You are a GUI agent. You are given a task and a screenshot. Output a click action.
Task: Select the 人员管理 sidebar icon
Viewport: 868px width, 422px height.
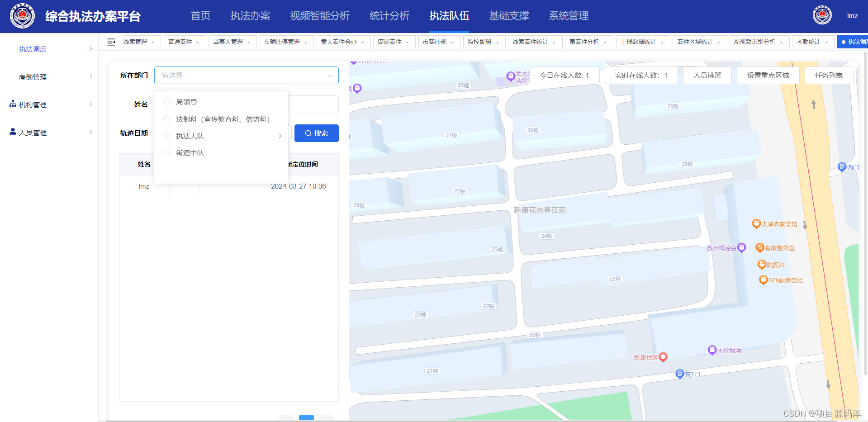coord(12,132)
